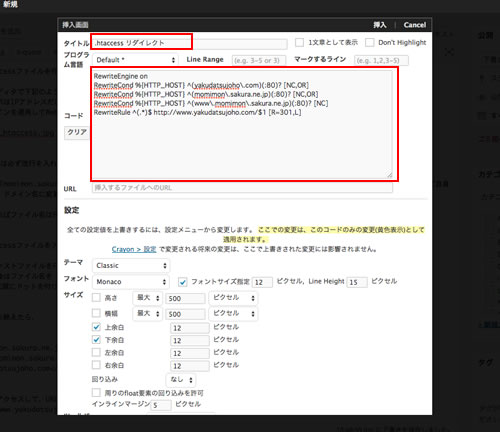Click inside the code textarea
The image size is (500, 432).
pyautogui.click(x=242, y=124)
